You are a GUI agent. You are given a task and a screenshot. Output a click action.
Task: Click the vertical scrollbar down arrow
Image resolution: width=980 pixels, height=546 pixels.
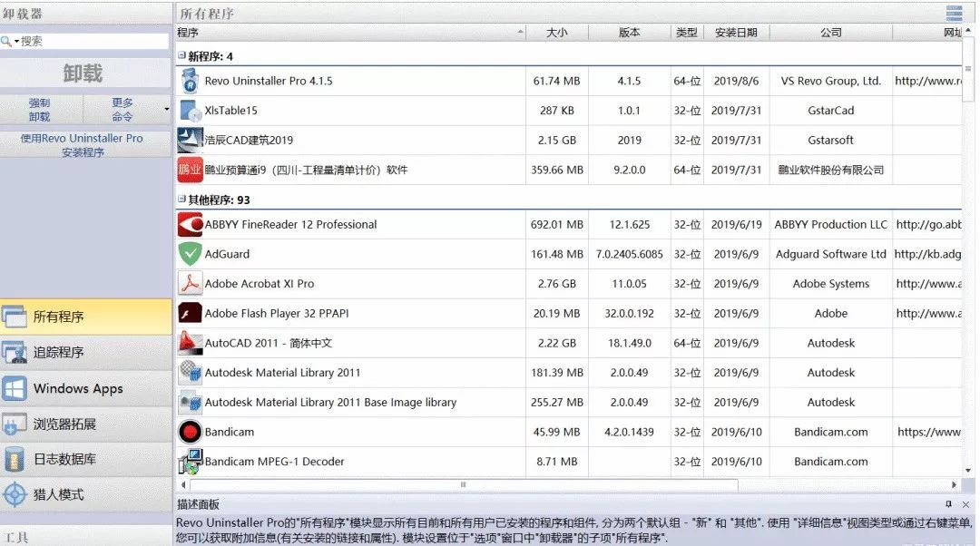pos(968,471)
